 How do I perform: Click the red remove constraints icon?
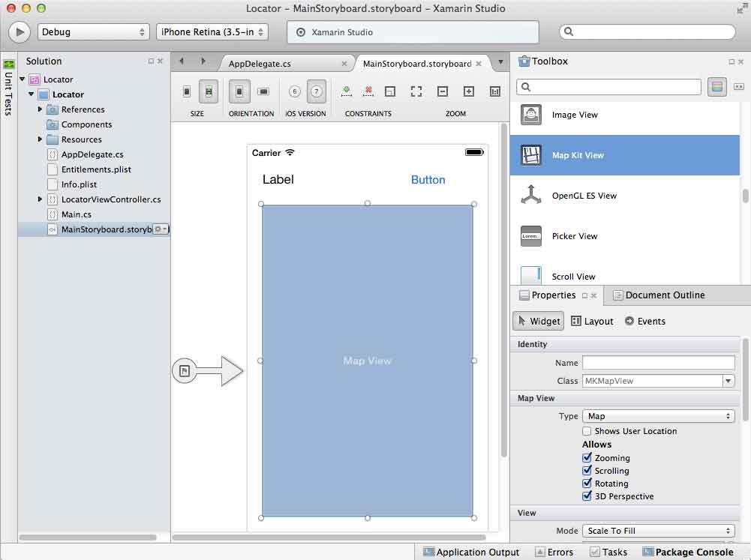pyautogui.click(x=368, y=91)
